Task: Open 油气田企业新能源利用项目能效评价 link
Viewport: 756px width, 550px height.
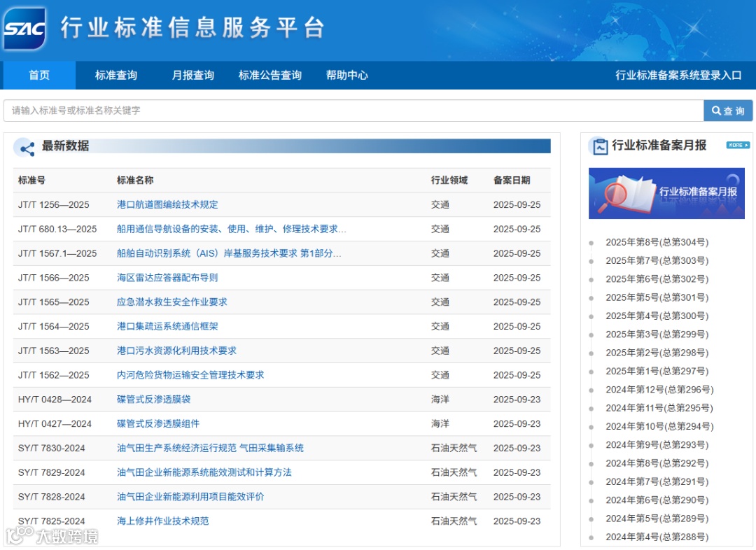Action: (190, 497)
